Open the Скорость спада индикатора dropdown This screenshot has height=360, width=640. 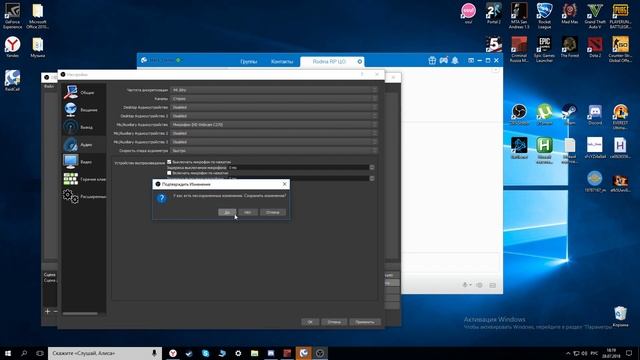click(273, 151)
